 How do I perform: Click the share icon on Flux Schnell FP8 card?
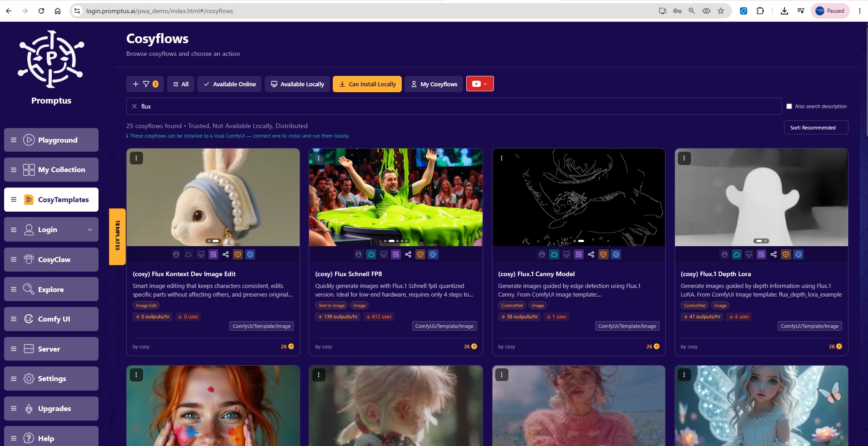pos(408,254)
